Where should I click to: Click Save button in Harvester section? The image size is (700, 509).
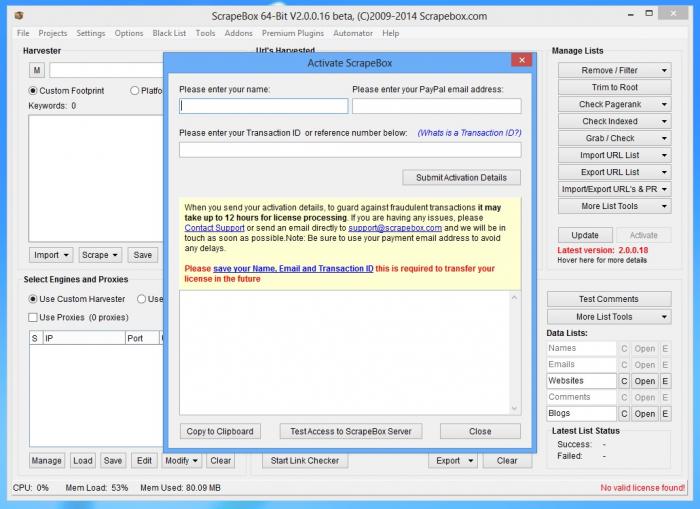tap(142, 255)
